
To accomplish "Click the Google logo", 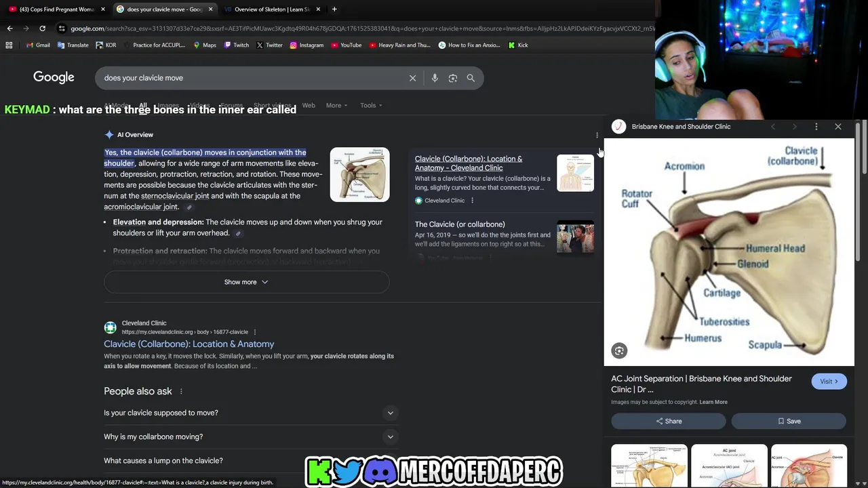I will click(54, 77).
